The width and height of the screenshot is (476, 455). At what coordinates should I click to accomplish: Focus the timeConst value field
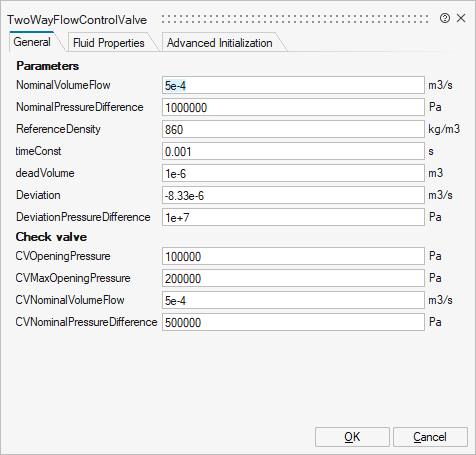pyautogui.click(x=293, y=151)
